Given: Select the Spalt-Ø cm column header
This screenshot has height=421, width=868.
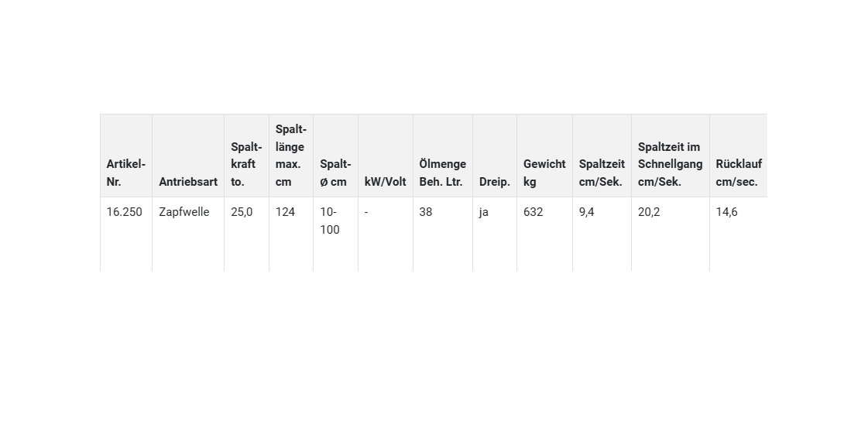Looking at the screenshot, I should click(335, 173).
